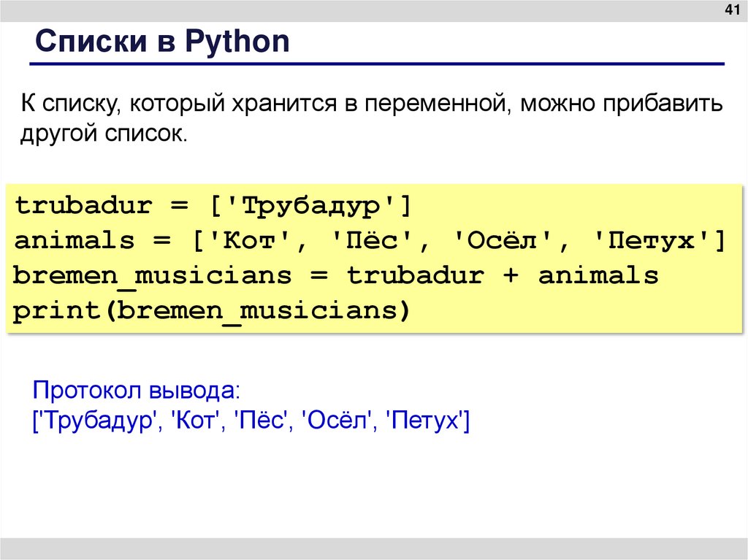Click the blue divider line under the title

coord(377,66)
